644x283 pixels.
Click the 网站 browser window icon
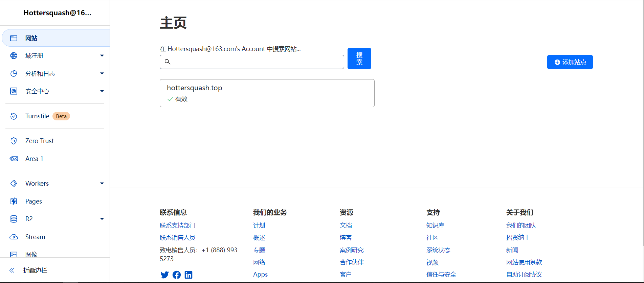tap(14, 38)
